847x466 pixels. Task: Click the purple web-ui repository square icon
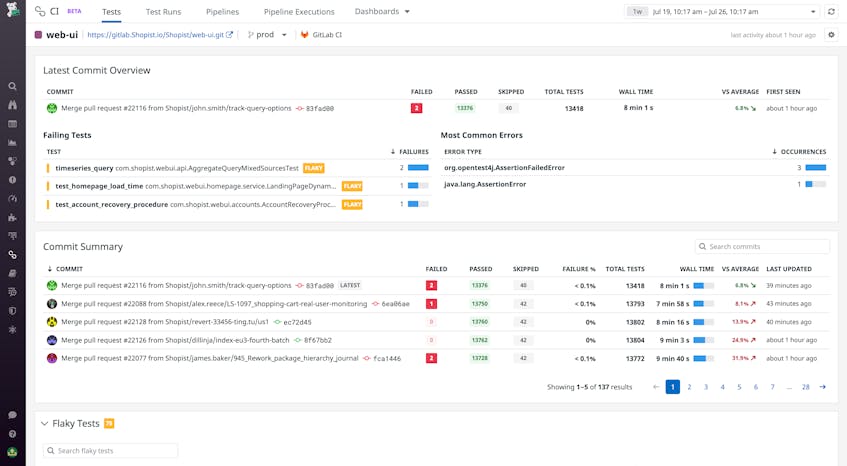pos(38,35)
